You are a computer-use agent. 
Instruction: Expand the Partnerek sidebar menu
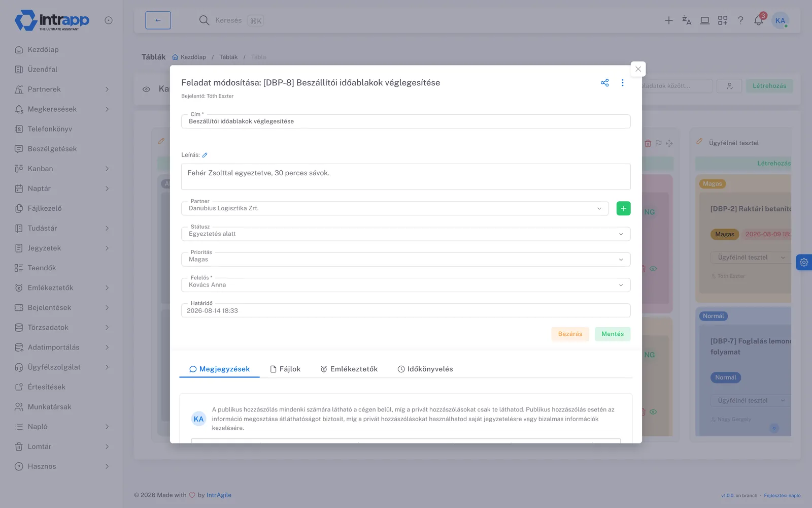point(61,89)
